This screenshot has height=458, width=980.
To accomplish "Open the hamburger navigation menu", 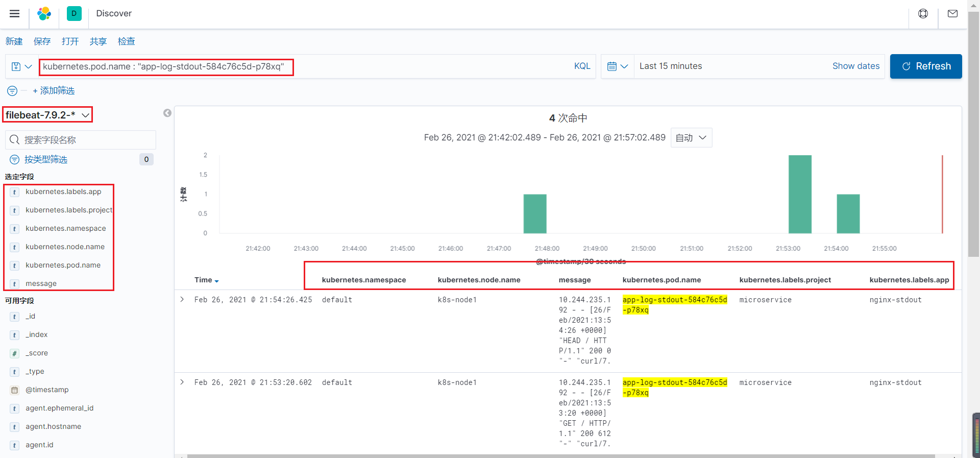I will pyautogui.click(x=14, y=14).
